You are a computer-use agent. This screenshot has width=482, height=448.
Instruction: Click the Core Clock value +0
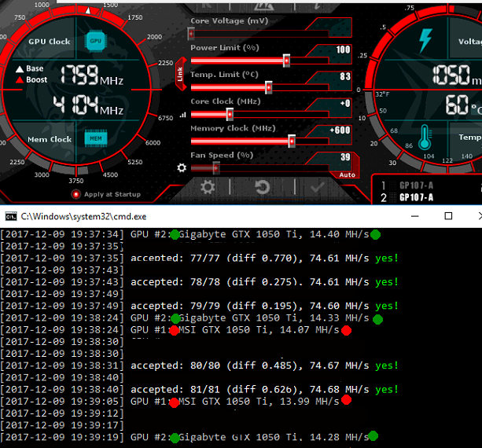click(345, 103)
